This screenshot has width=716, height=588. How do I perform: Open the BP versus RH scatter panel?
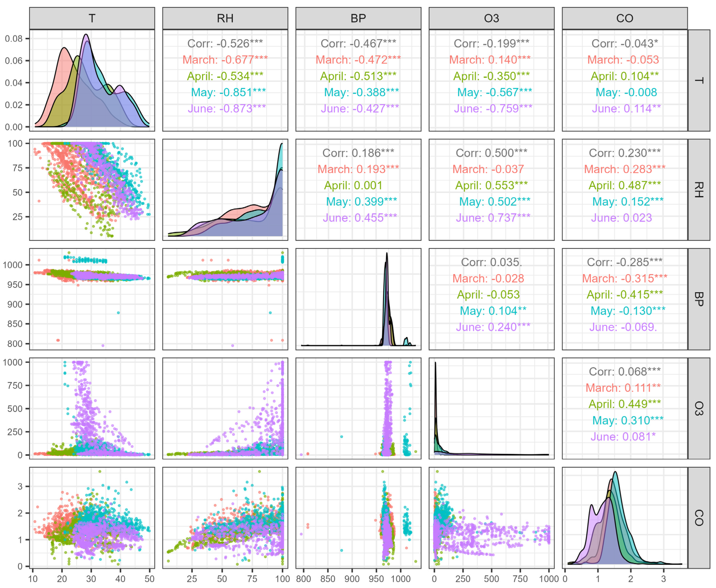point(225,299)
